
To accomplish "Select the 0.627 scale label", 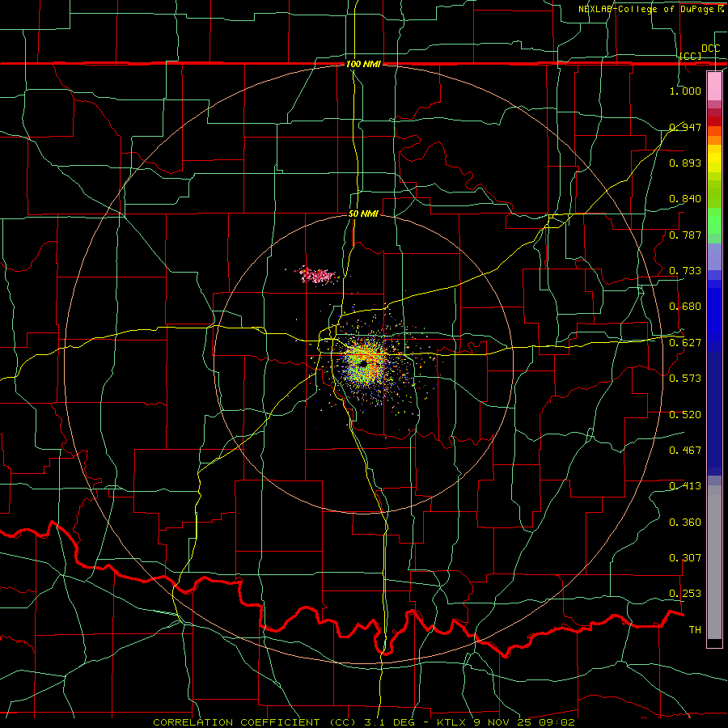I will [685, 343].
